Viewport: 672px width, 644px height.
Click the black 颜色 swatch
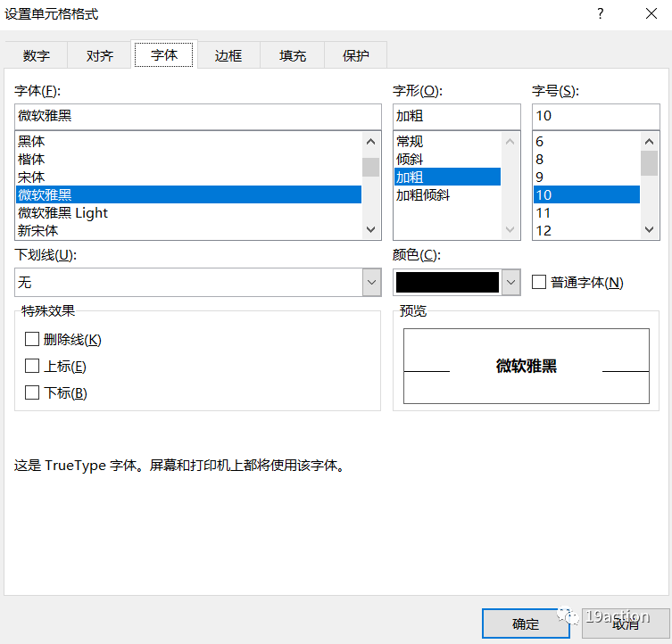[x=447, y=283]
